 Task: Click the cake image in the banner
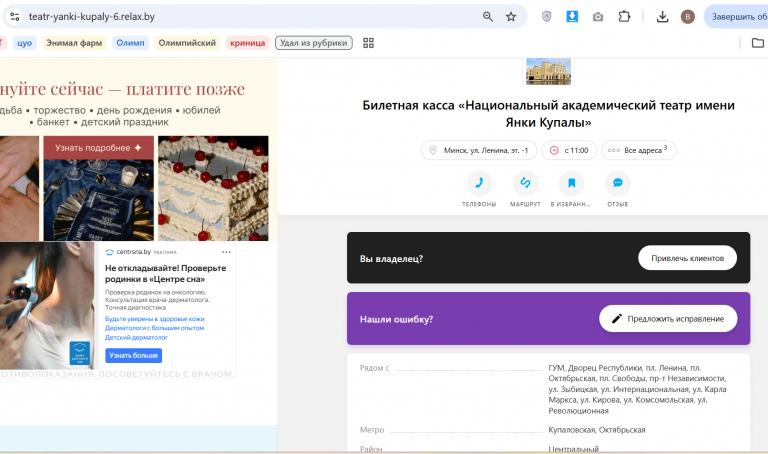click(213, 188)
